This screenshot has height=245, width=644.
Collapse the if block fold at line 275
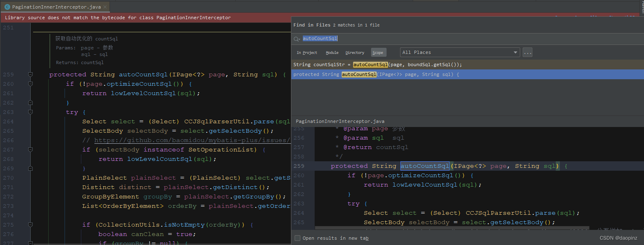[x=30, y=225]
